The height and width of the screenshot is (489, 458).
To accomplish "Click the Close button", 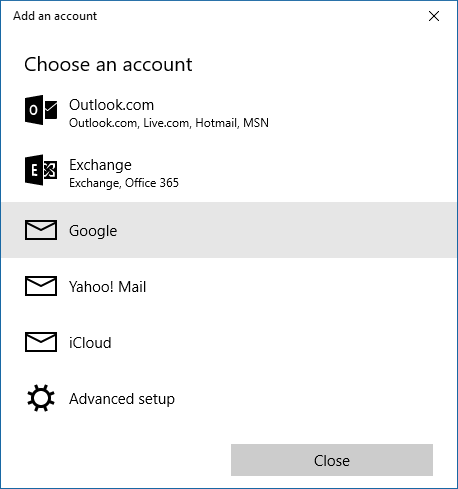I will pyautogui.click(x=332, y=460).
